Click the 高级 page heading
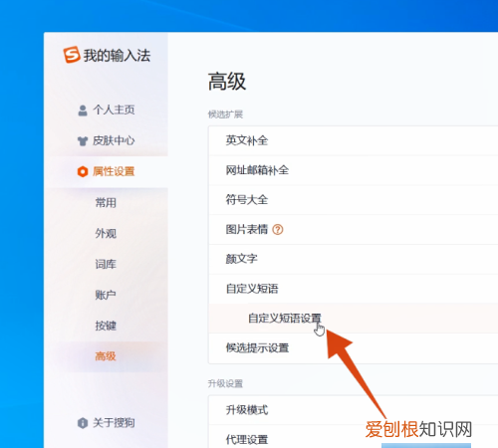 [x=227, y=82]
